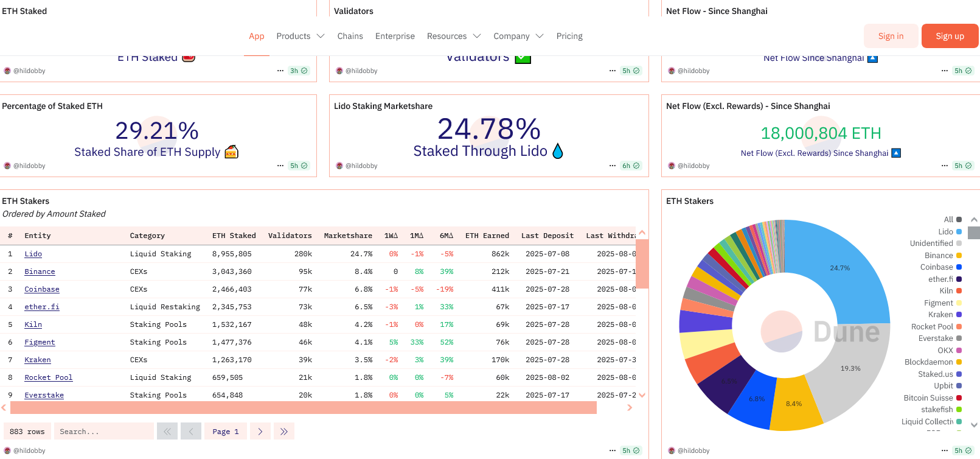Toggle Figment series in legend

pos(943,303)
